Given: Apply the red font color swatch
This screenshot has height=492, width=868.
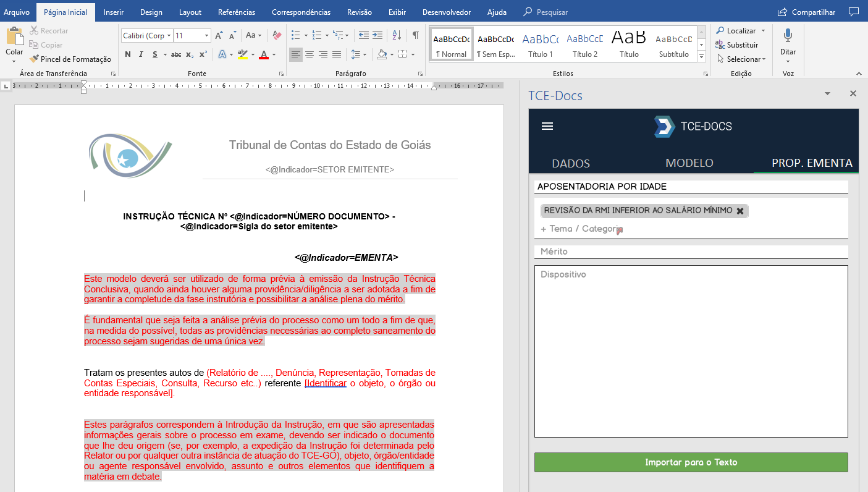Looking at the screenshot, I should 264,54.
